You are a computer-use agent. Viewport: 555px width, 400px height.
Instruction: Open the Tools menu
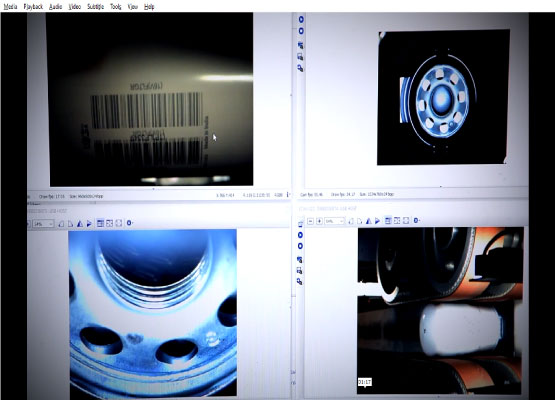115,6
